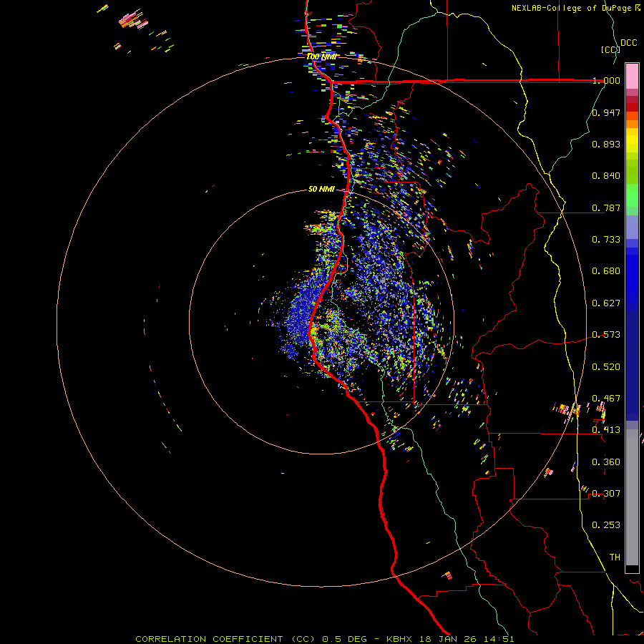644x644 pixels.
Task: Select the 0.307 scale value
Action: coord(606,494)
